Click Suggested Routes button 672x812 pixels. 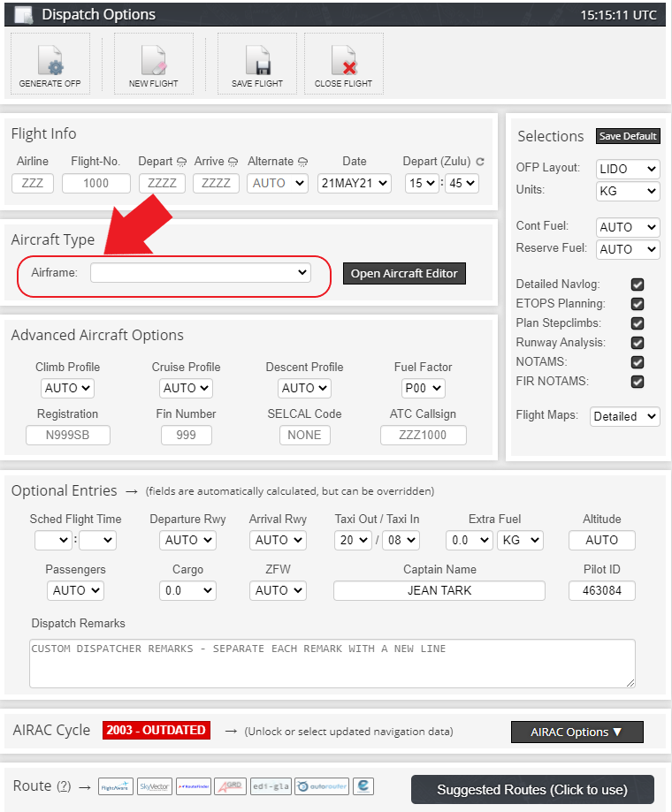click(x=532, y=789)
